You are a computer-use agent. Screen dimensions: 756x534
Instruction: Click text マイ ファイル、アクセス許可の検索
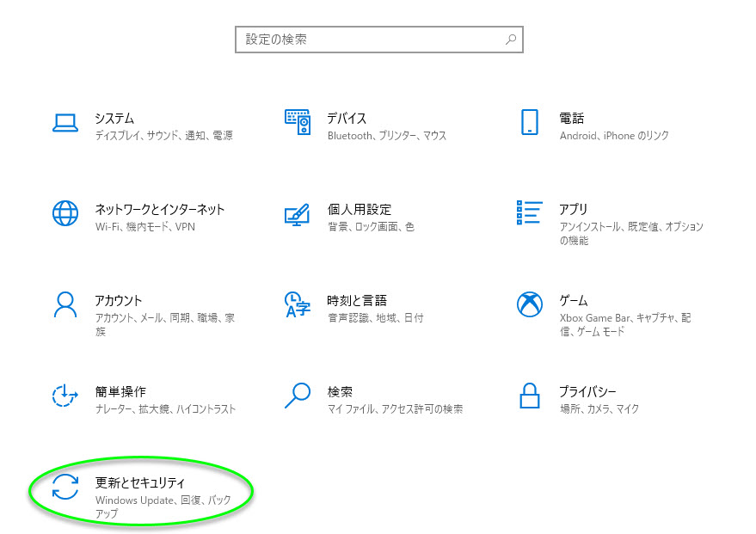tap(395, 408)
